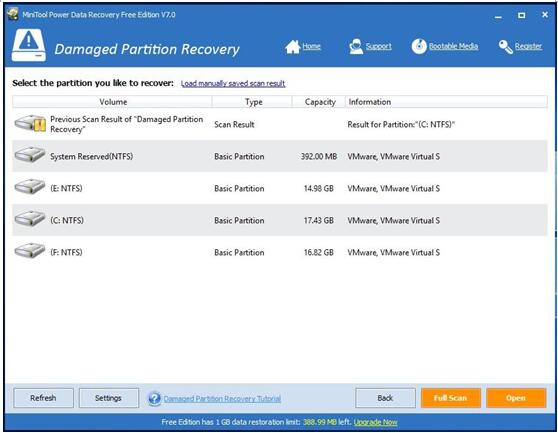Click the Refresh button

click(43, 398)
